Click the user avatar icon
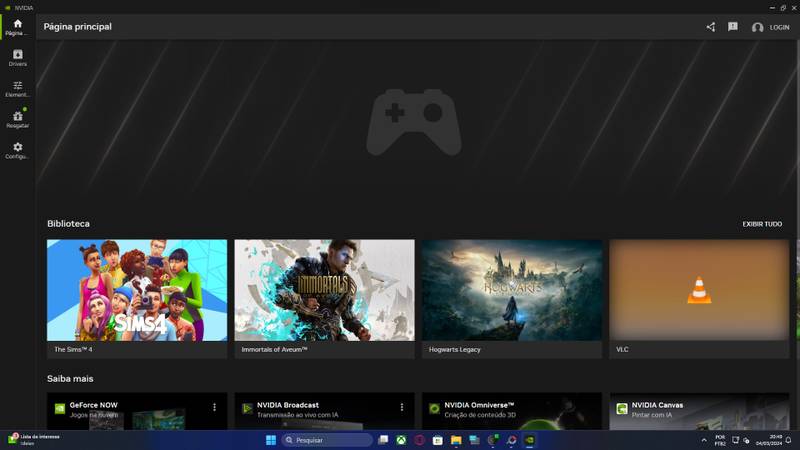 [757, 28]
